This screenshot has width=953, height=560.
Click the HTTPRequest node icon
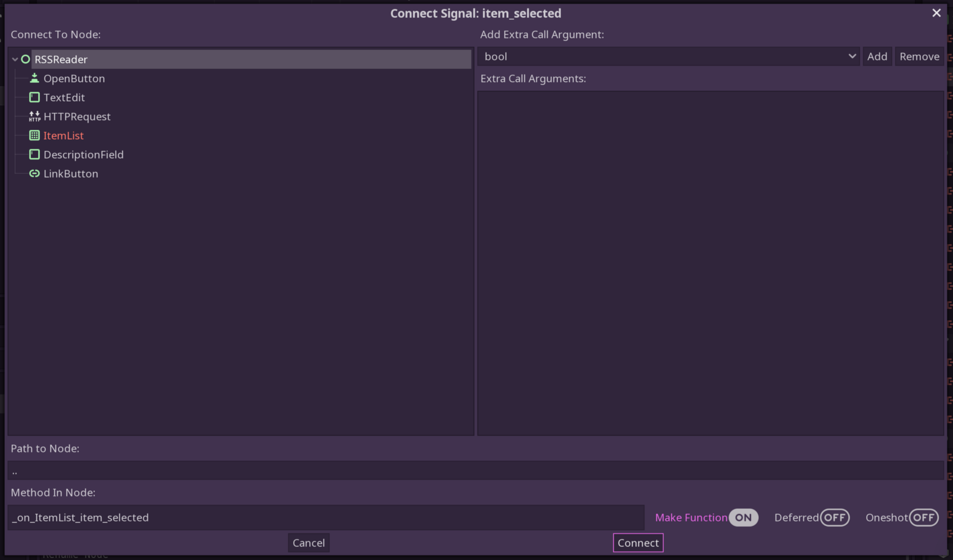(35, 117)
